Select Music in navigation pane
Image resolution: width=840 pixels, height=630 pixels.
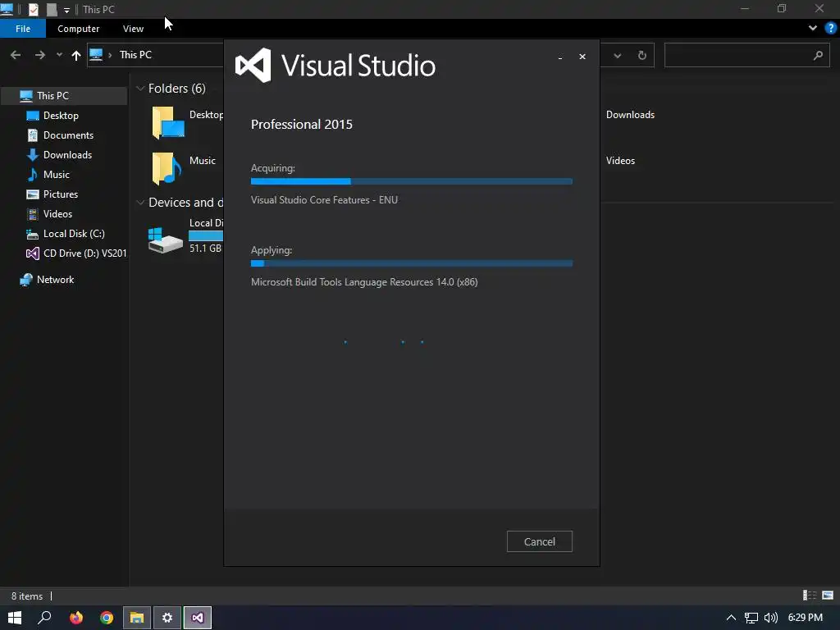[x=57, y=175]
